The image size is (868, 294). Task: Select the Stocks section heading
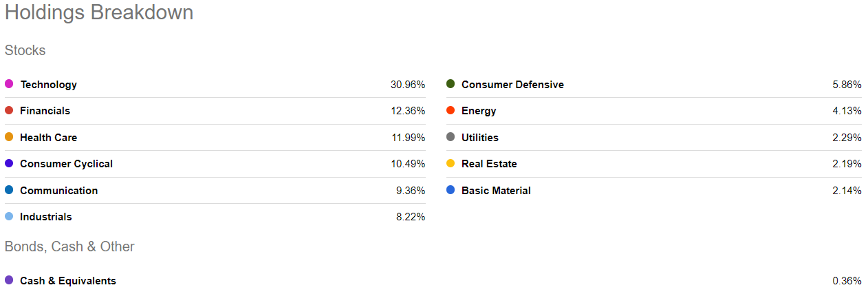(x=25, y=50)
